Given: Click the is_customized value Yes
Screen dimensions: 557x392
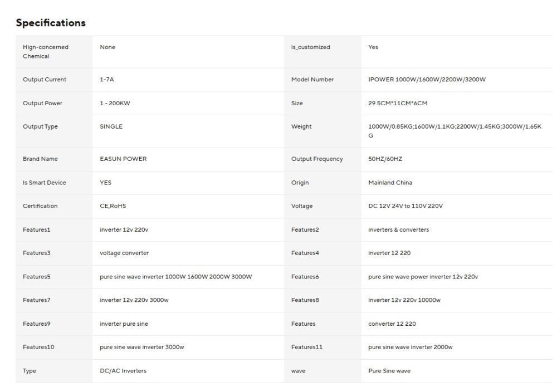Looking at the screenshot, I should coord(373,47).
